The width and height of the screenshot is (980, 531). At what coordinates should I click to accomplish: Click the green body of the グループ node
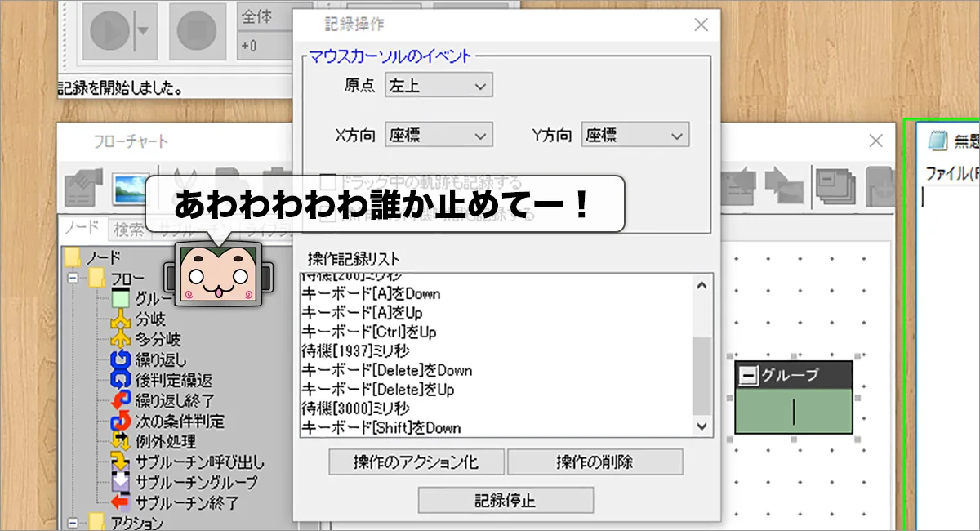pos(794,411)
